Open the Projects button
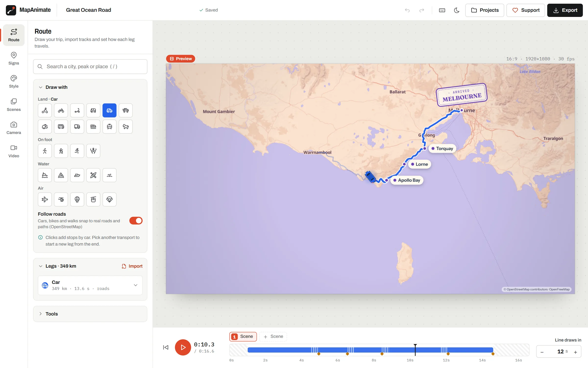Image resolution: width=588 pixels, height=368 pixels. click(485, 10)
